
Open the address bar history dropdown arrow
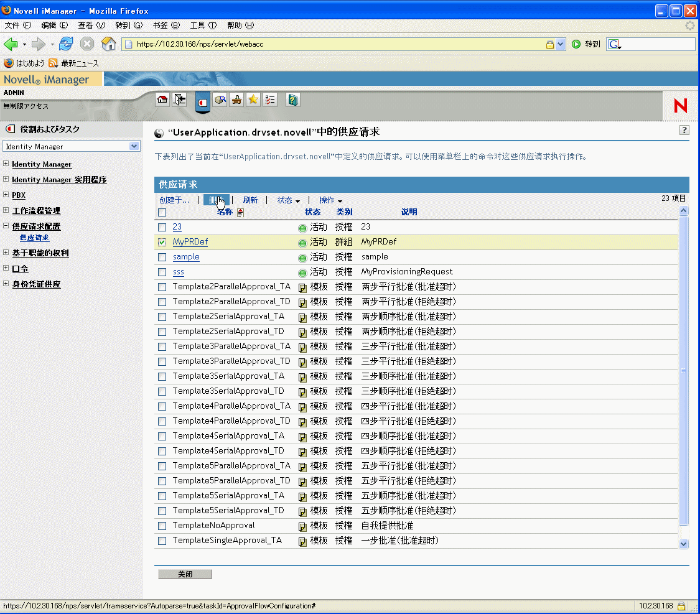[x=560, y=44]
